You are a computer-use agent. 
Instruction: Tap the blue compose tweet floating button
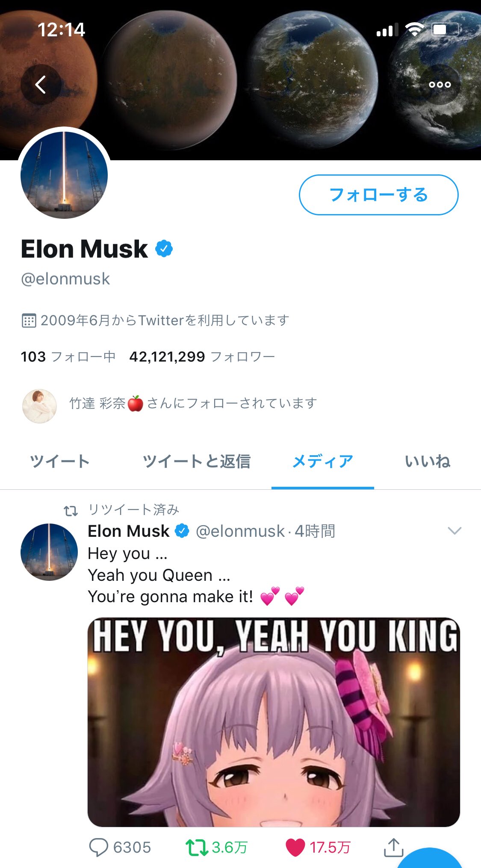[432, 859]
